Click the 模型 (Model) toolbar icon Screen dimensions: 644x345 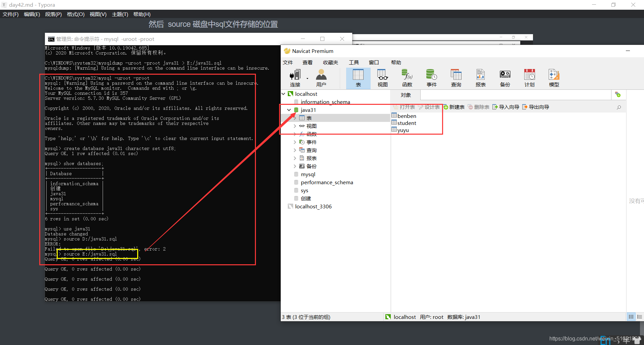tap(553, 78)
